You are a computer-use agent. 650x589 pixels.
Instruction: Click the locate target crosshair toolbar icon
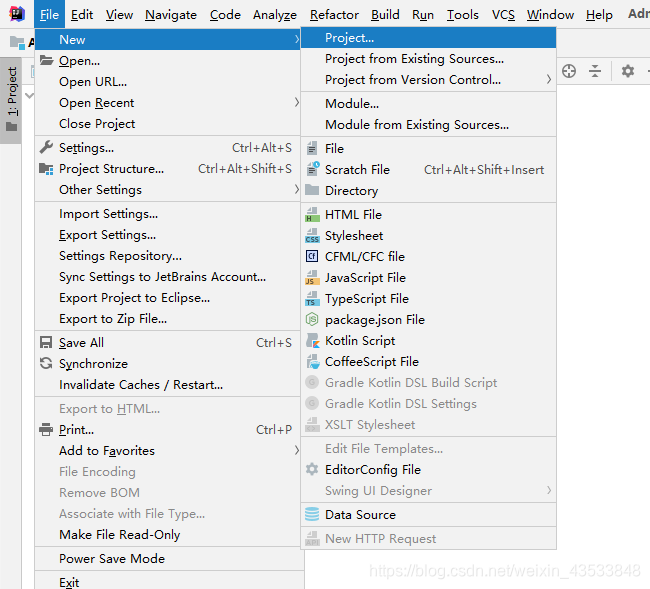coord(569,71)
